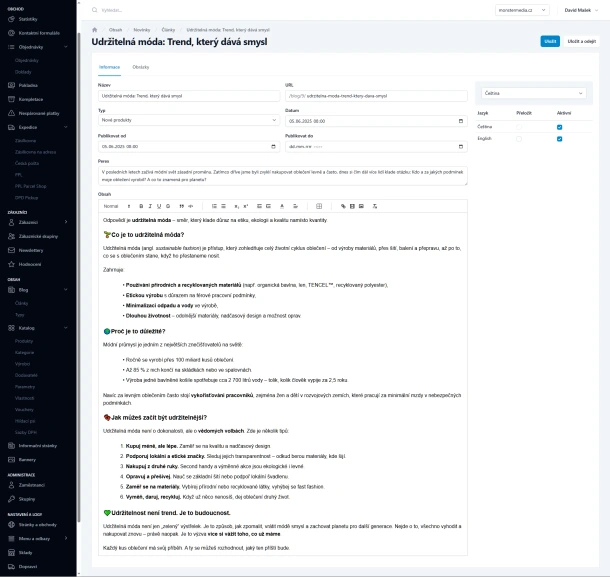Select the Přeložit radio for English
The image size is (610, 577).
coord(519,138)
